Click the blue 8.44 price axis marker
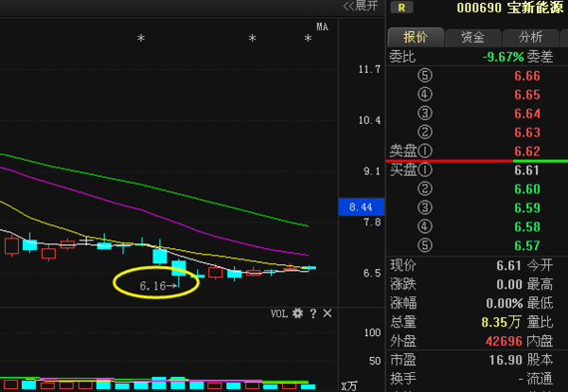Viewport: 568px width, 392px height. click(360, 206)
